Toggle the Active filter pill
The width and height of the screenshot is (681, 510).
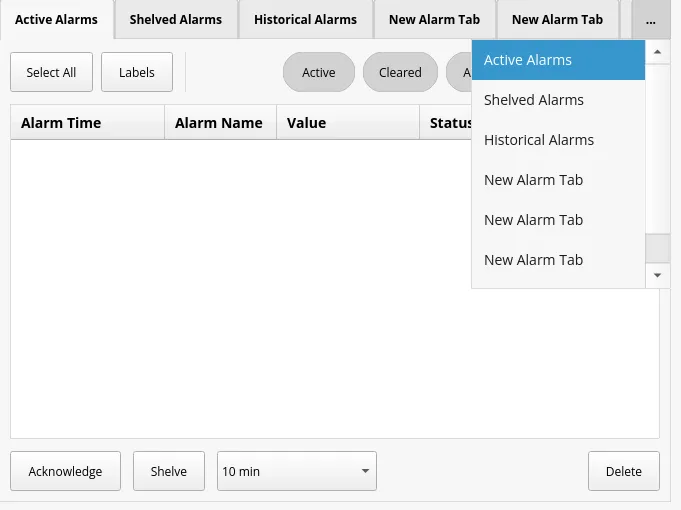(319, 72)
